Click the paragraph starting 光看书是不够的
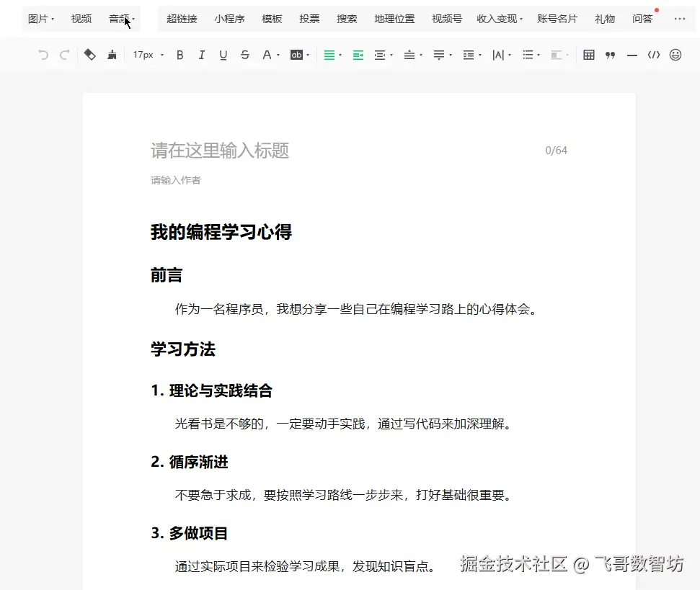This screenshot has width=700, height=590. [x=345, y=423]
